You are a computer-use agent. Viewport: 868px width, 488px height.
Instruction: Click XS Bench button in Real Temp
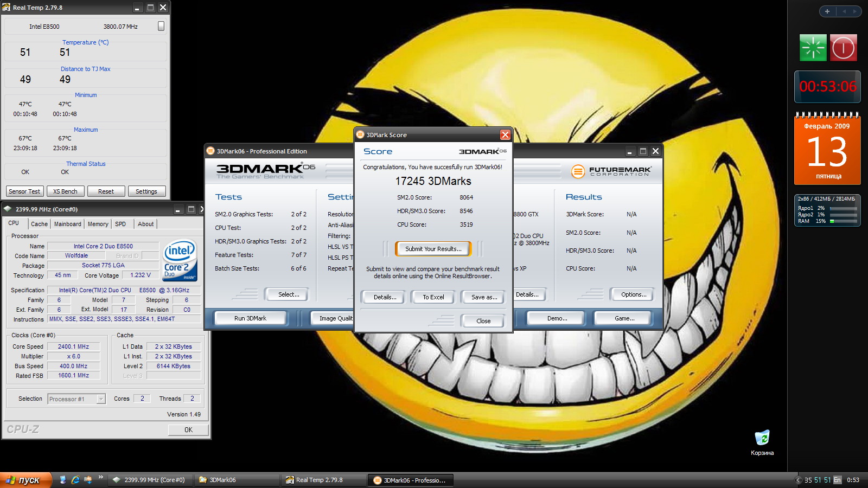point(65,191)
